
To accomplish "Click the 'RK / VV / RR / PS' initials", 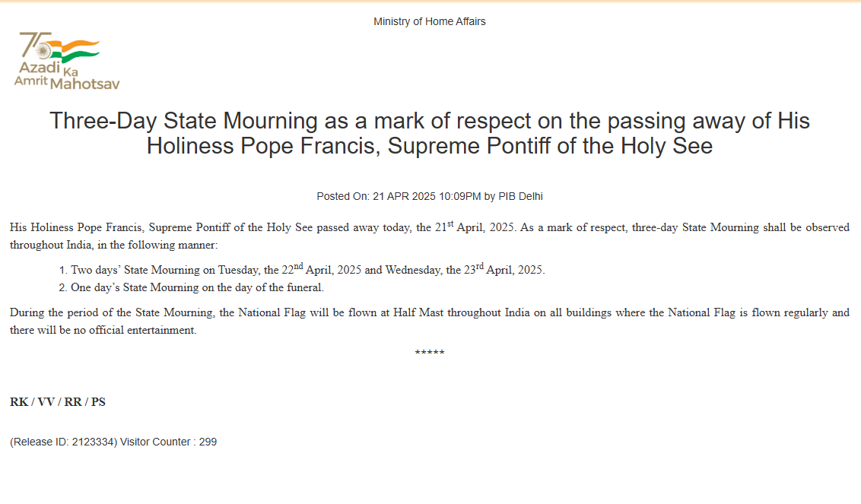I will (x=58, y=402).
